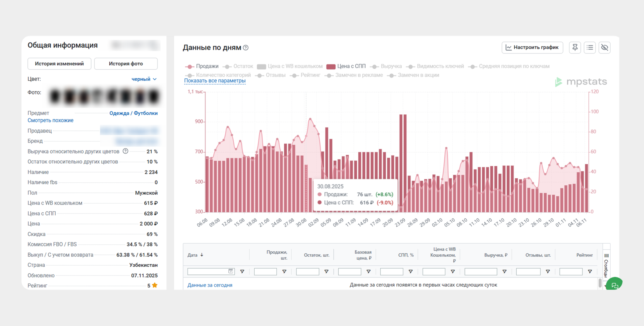This screenshot has width=644, height=326.
Task: Open Смотреть похожие link
Action: [50, 120]
